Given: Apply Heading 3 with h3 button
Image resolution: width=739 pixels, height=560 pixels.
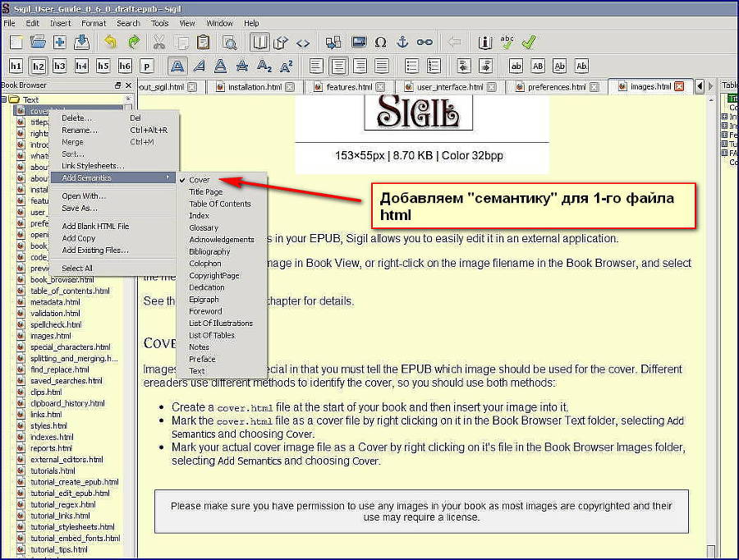Looking at the screenshot, I should click(x=59, y=66).
